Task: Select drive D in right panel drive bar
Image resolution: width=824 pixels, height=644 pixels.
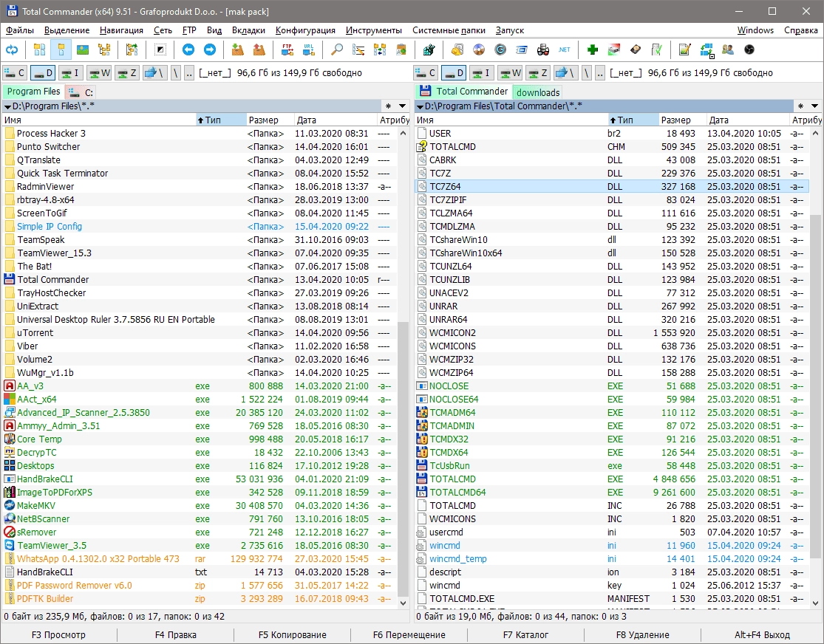Action: (453, 72)
